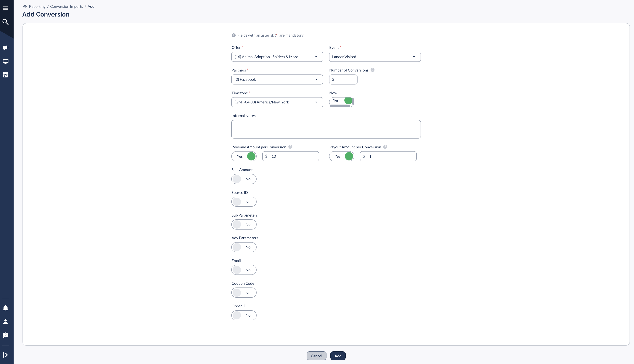The height and width of the screenshot is (364, 634).
Task: Click the text 'Fields with an asterisk (*) are mandatory.'
Action: pos(271,35)
